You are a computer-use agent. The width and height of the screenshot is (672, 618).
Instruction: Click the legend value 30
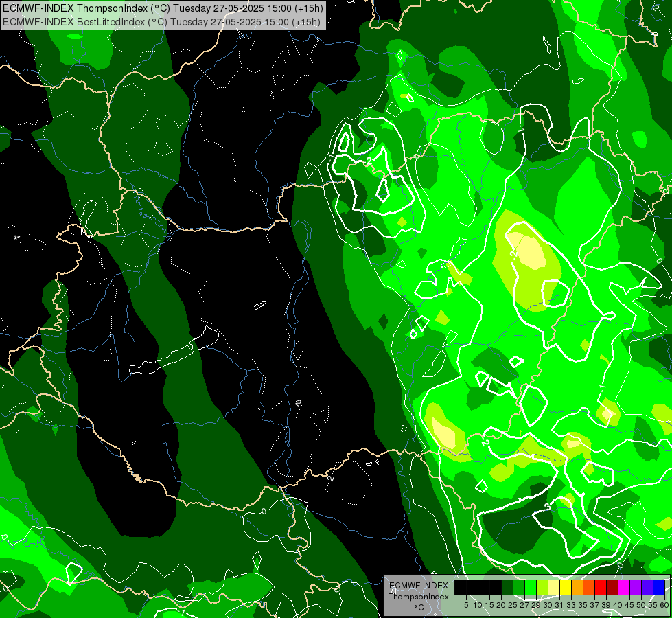(x=548, y=605)
